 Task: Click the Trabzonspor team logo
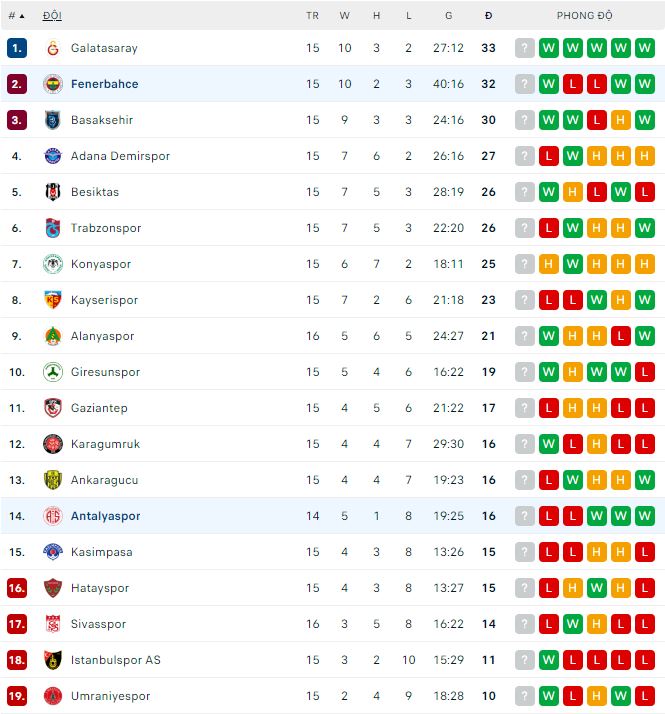click(x=53, y=228)
